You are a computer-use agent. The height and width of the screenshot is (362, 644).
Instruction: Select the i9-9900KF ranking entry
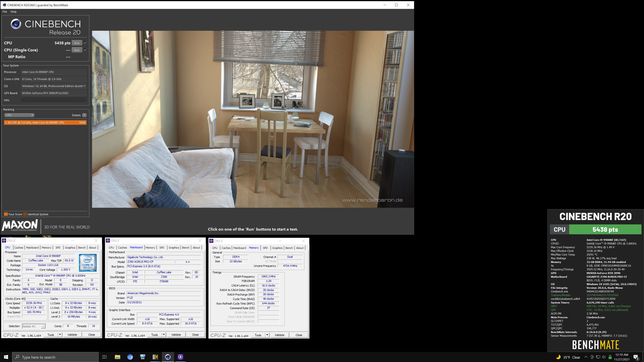coord(45,122)
